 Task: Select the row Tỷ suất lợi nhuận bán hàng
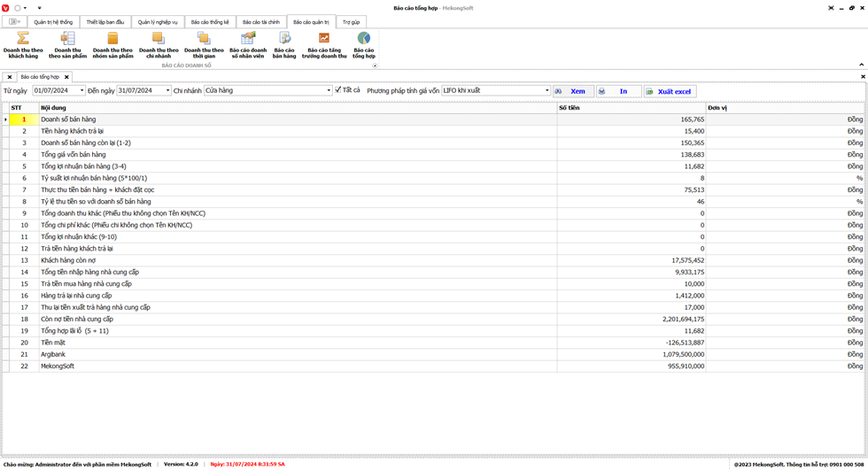pos(433,178)
